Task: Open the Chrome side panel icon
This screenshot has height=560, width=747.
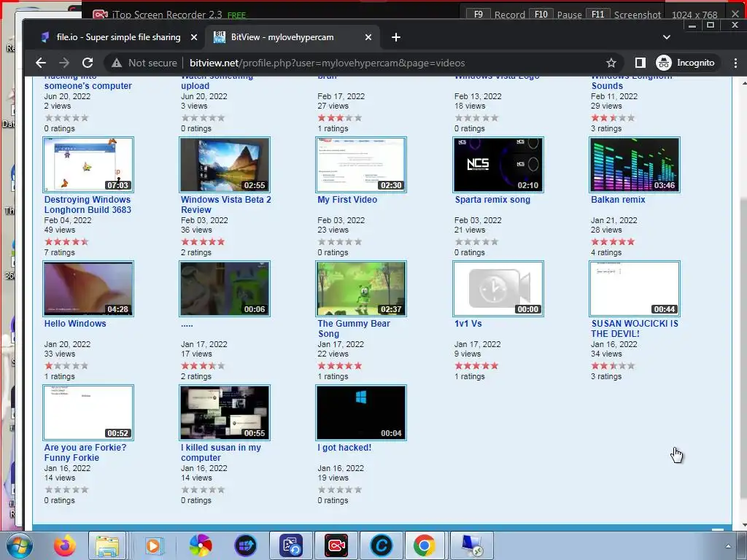Action: (x=640, y=63)
